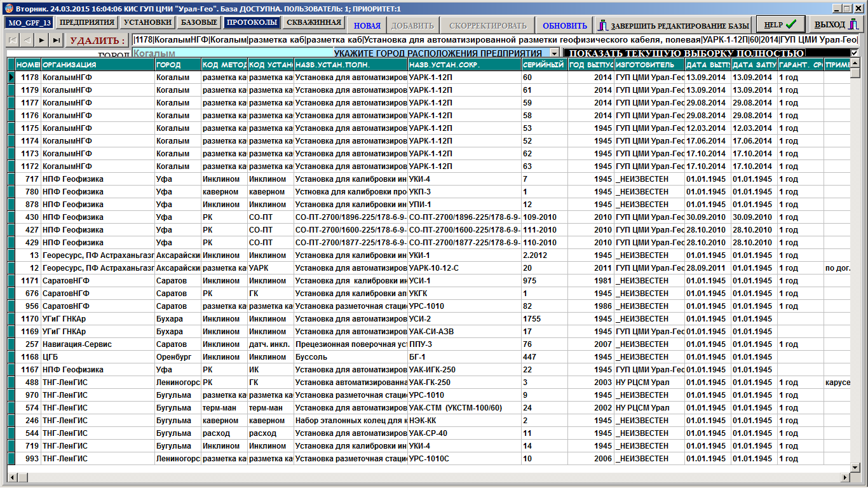Select serial number cell '1755'
Viewport: 868px width, 488px height.
click(x=544, y=318)
